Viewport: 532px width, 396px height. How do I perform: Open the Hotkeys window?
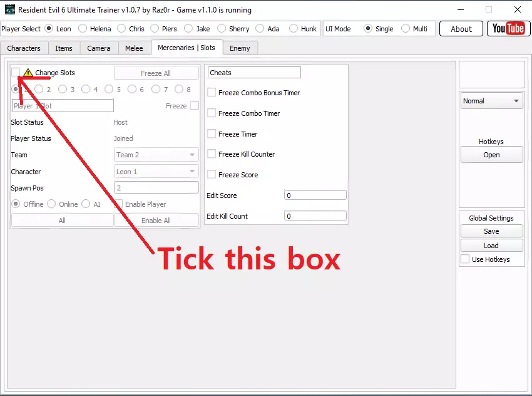pyautogui.click(x=491, y=155)
